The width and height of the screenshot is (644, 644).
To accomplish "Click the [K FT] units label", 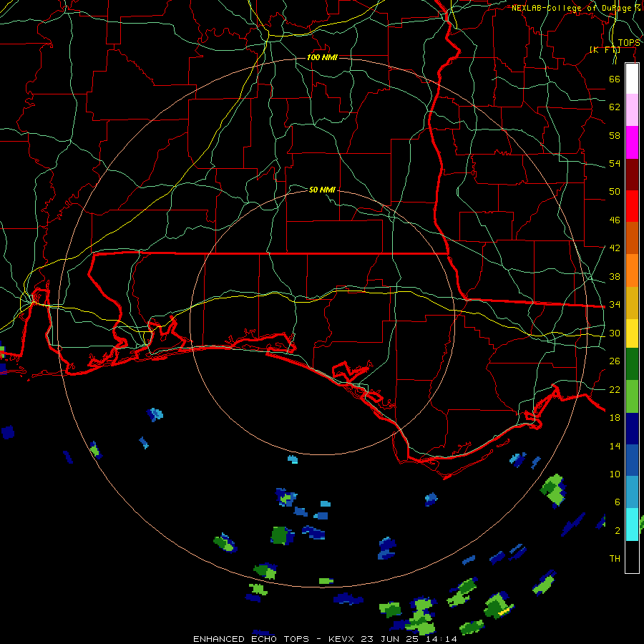I will tap(605, 49).
